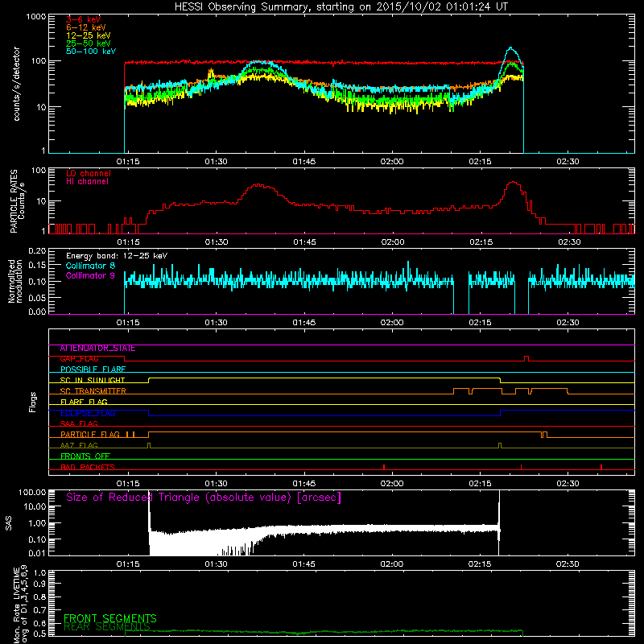The width and height of the screenshot is (644, 644).
Task: Click the REAR SEGMENTS legend label
Action: pyautogui.click(x=107, y=627)
